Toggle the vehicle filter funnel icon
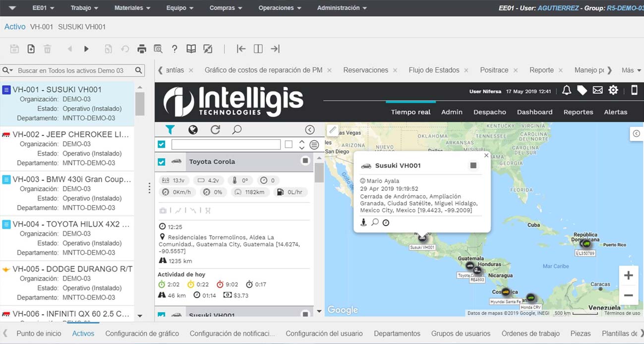 [170, 130]
